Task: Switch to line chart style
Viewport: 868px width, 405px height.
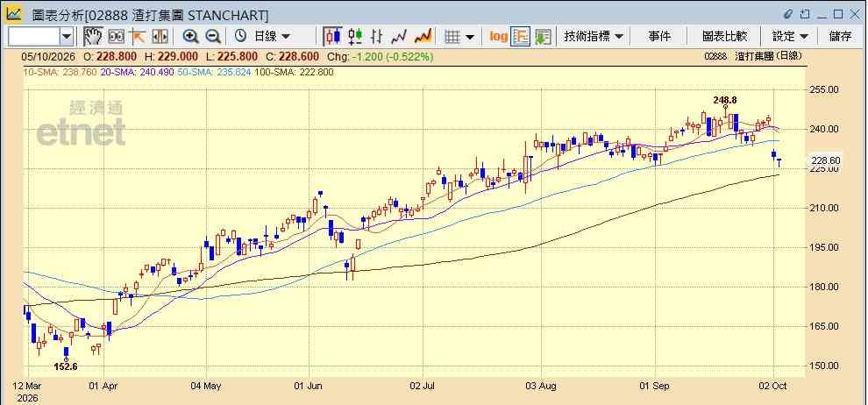Action: tap(399, 37)
